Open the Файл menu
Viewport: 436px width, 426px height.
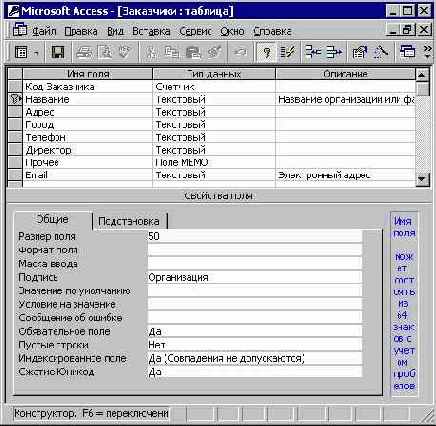point(44,31)
